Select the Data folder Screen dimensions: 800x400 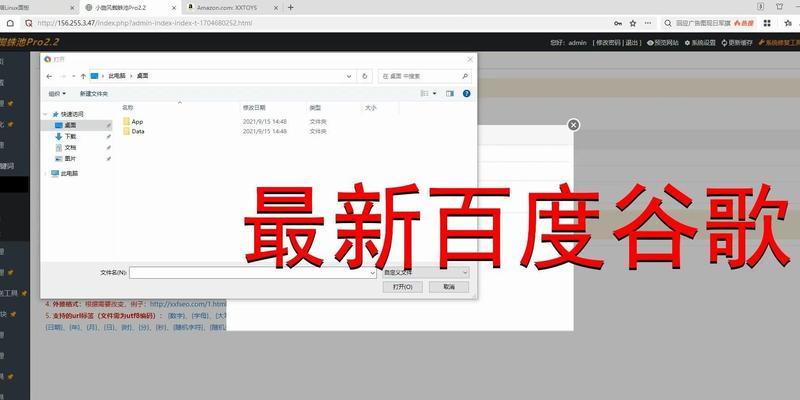[x=138, y=131]
